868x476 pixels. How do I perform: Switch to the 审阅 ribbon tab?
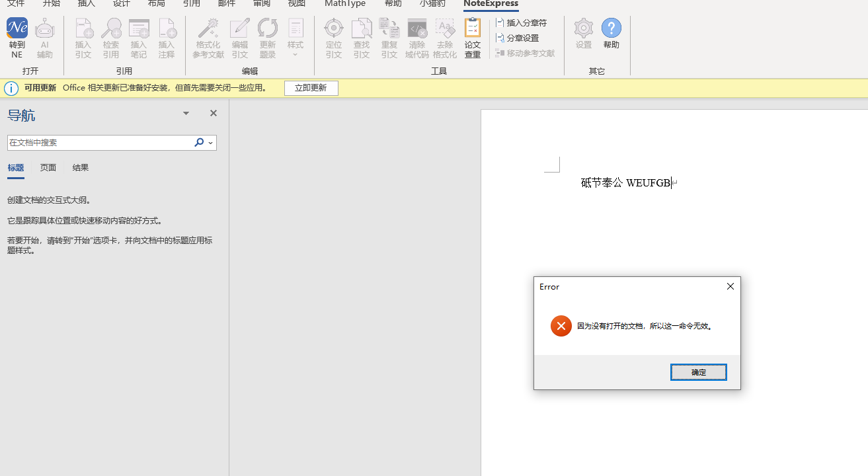262,3
